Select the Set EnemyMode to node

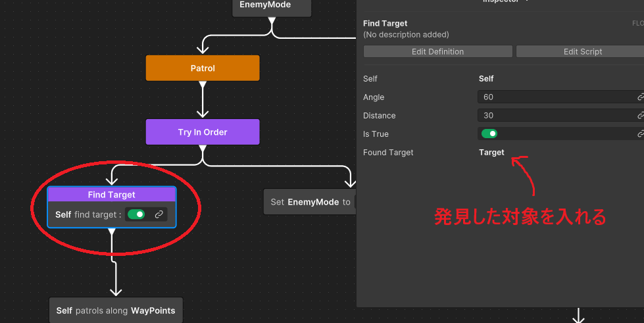310,202
